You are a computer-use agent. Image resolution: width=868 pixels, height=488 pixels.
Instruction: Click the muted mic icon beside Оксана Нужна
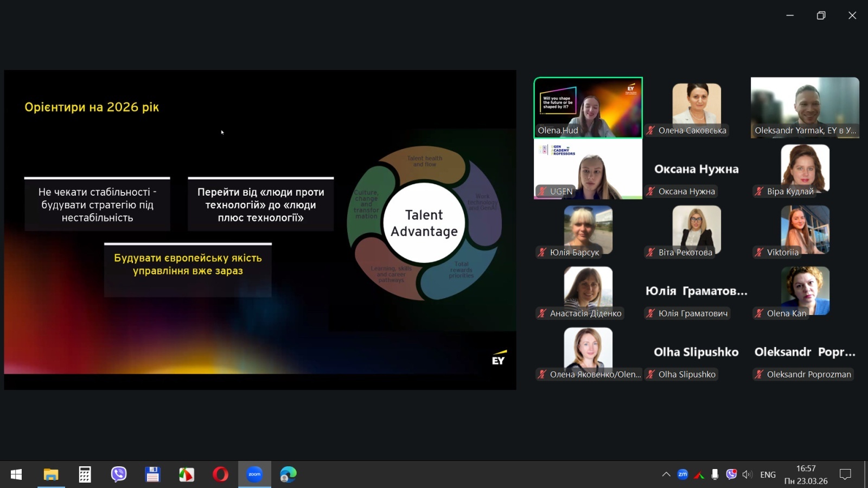[651, 191]
